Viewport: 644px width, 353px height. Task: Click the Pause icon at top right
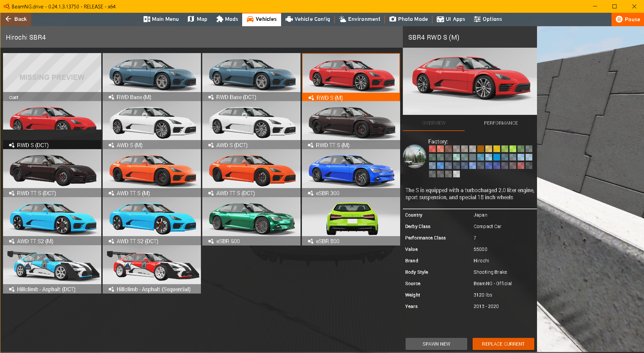pos(619,19)
